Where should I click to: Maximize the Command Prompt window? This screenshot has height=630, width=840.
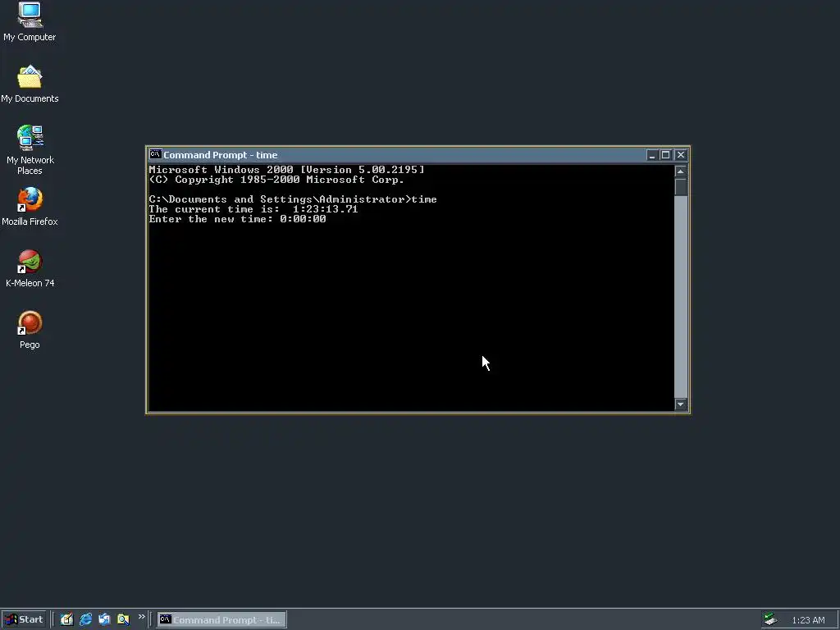[x=665, y=155]
